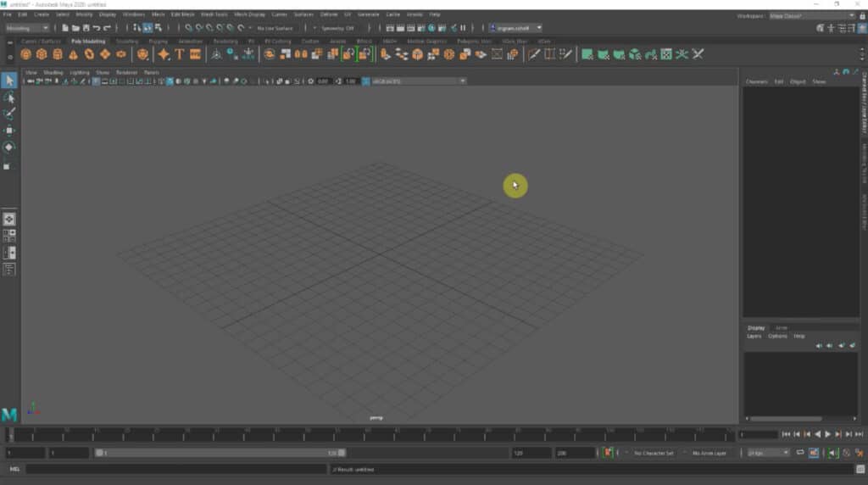
Task: Open the Modeling menu set dropdown
Action: [x=27, y=28]
